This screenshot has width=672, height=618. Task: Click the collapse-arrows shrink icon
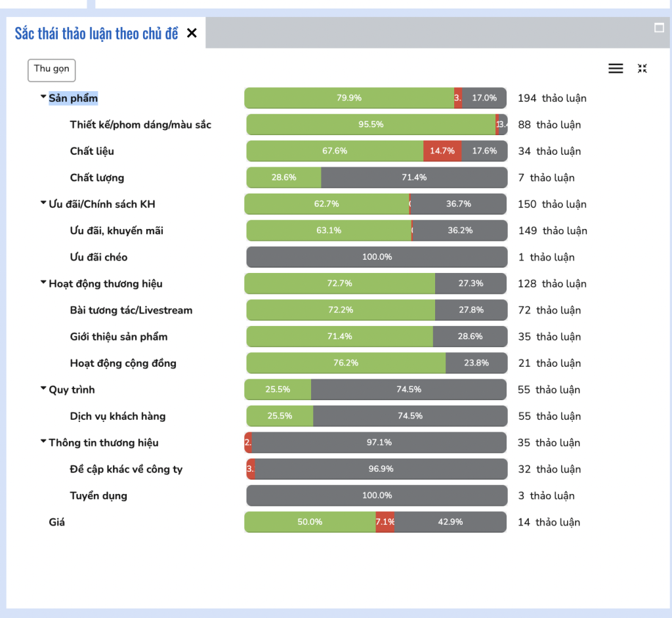coord(642,68)
